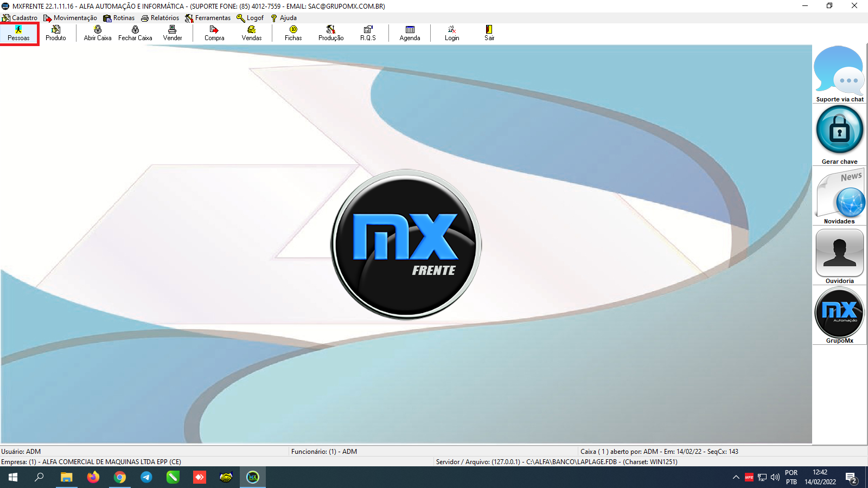Open the cash register with Abrir Caixa
This screenshot has width=868, height=488.
click(x=98, y=33)
